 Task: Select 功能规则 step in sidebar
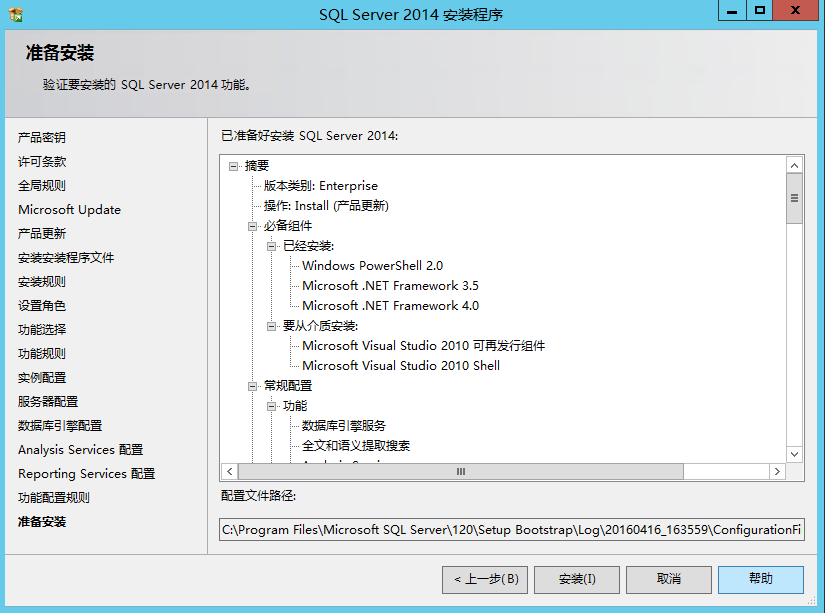(42, 354)
